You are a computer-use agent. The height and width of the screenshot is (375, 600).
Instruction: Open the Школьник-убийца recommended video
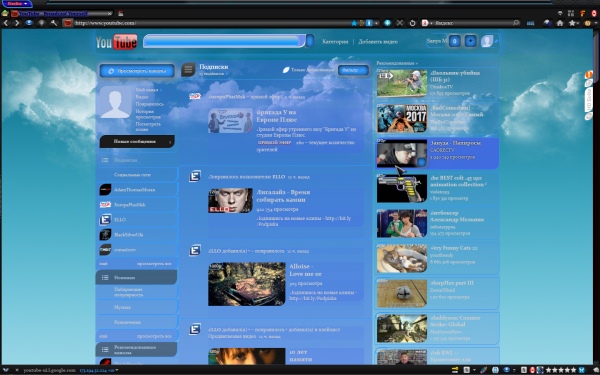pos(402,83)
